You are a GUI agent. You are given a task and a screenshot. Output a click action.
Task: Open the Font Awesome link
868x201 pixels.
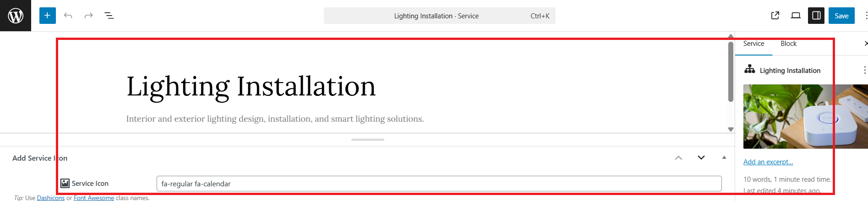point(94,198)
